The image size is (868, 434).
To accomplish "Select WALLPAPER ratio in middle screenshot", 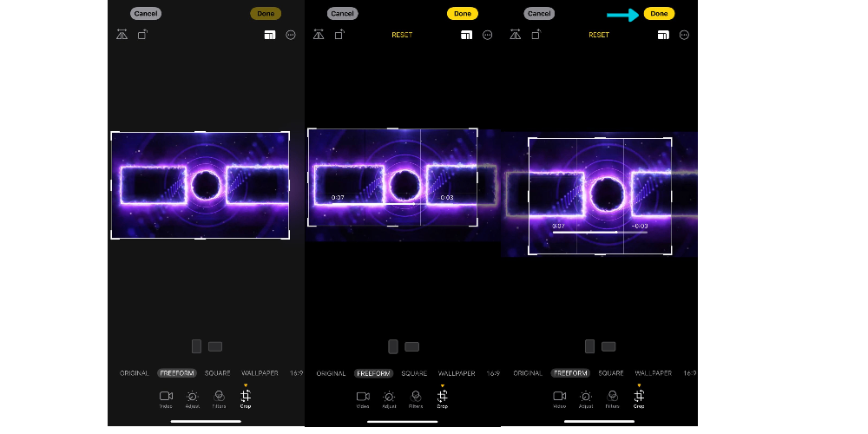I will [457, 373].
